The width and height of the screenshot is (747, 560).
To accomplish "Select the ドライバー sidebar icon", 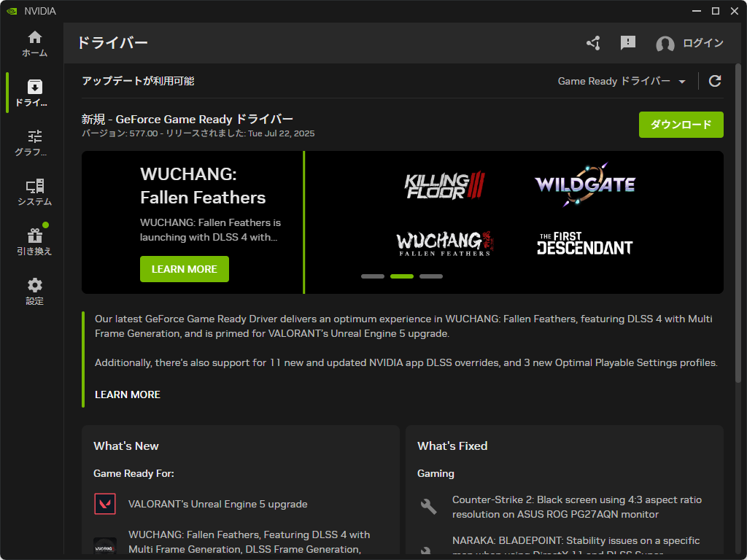I will [x=34, y=93].
